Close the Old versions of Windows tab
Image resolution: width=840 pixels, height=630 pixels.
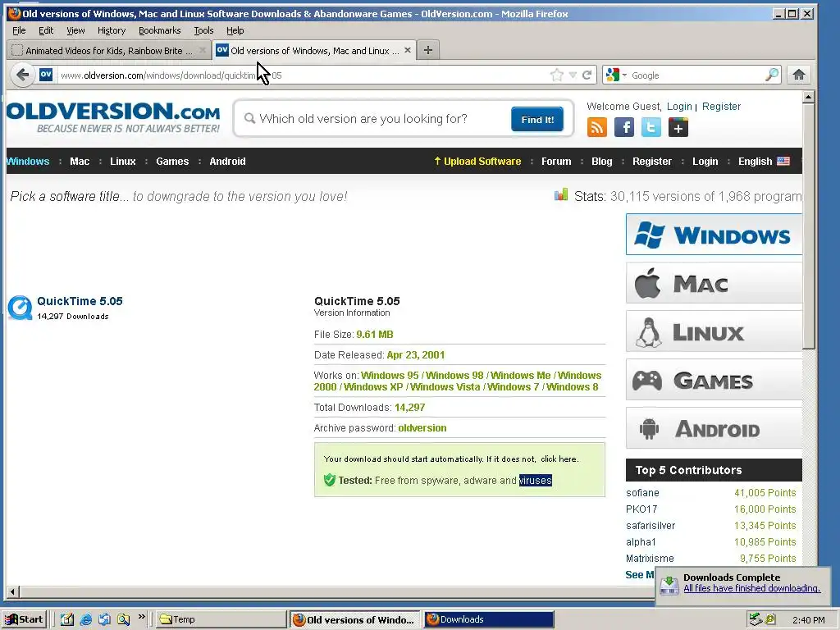pyautogui.click(x=408, y=50)
